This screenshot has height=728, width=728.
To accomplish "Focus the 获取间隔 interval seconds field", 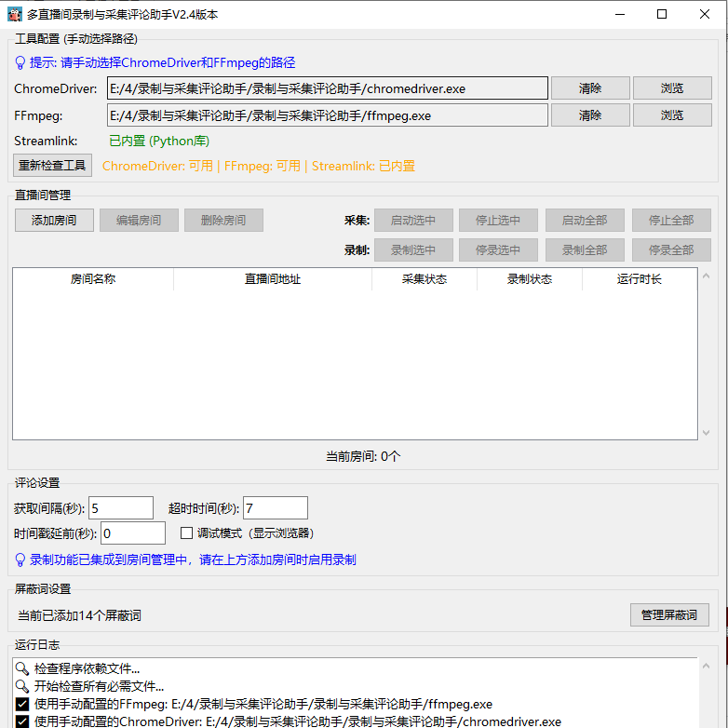I will (120, 508).
